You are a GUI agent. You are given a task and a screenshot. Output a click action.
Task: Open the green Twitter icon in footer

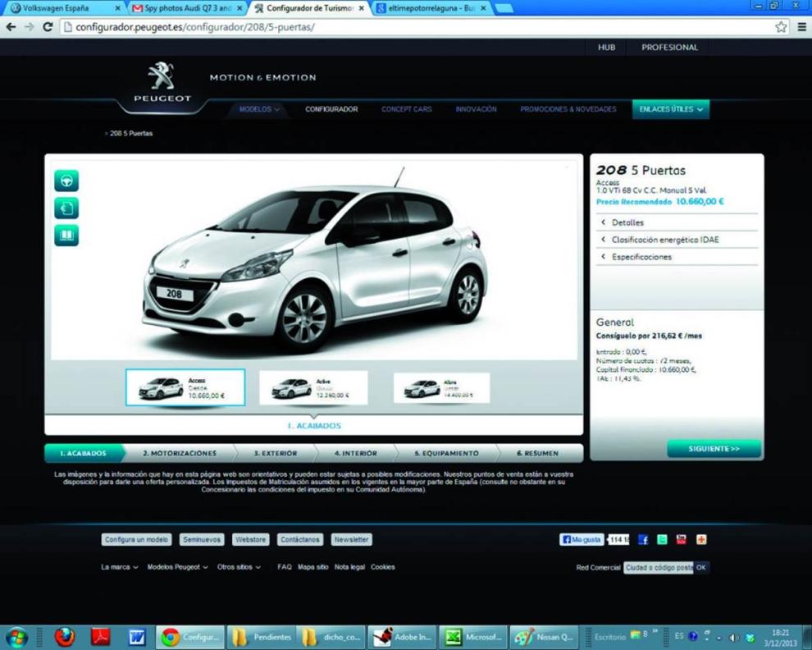click(x=663, y=539)
